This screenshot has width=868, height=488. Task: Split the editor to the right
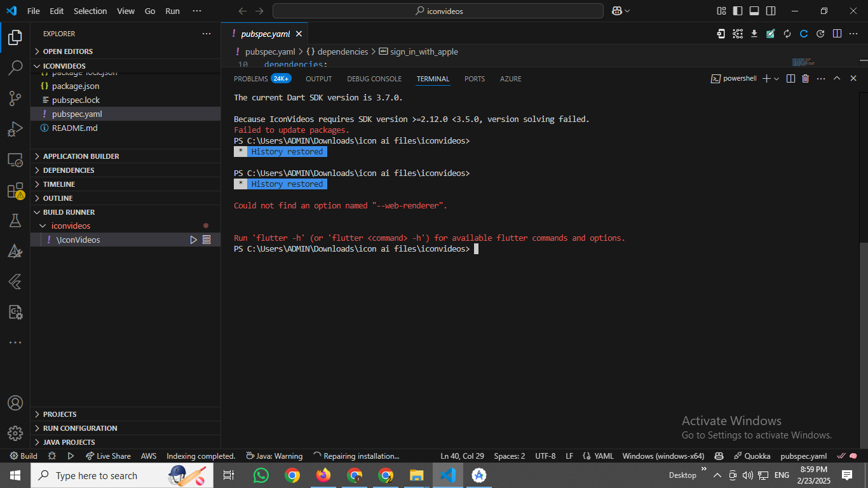(837, 34)
